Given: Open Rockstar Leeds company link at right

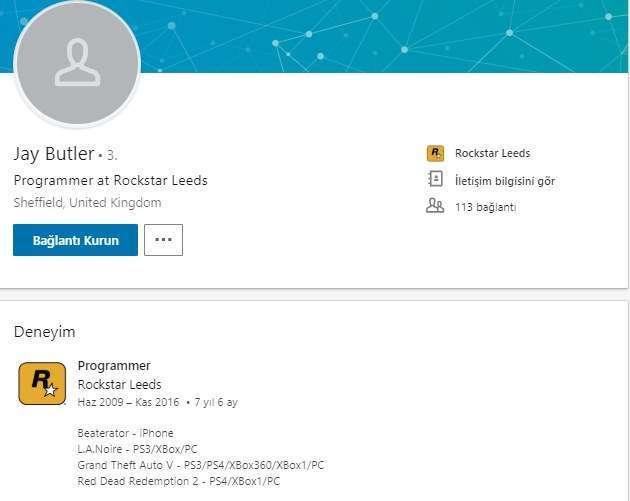Looking at the screenshot, I should coord(492,153).
